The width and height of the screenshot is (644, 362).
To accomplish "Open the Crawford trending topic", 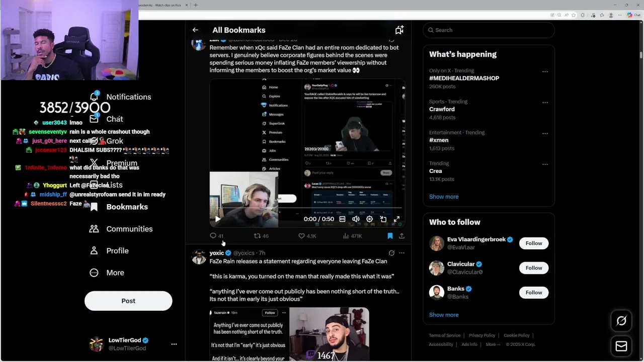I will click(x=442, y=109).
